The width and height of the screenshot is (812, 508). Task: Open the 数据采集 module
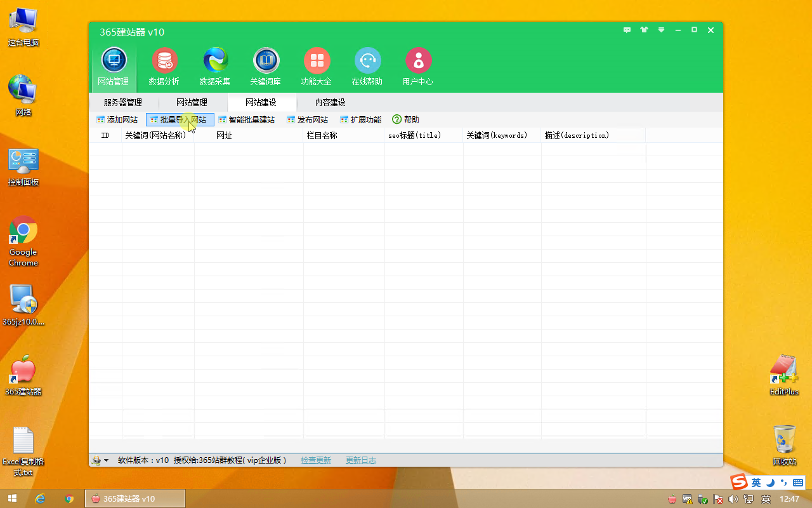(215, 67)
